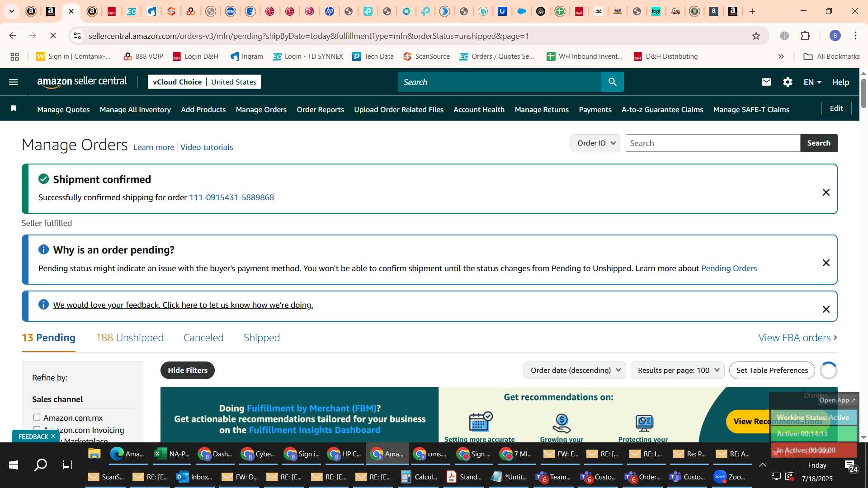Open Manage Returns in nav bar
Image resolution: width=868 pixels, height=488 pixels.
(542, 109)
